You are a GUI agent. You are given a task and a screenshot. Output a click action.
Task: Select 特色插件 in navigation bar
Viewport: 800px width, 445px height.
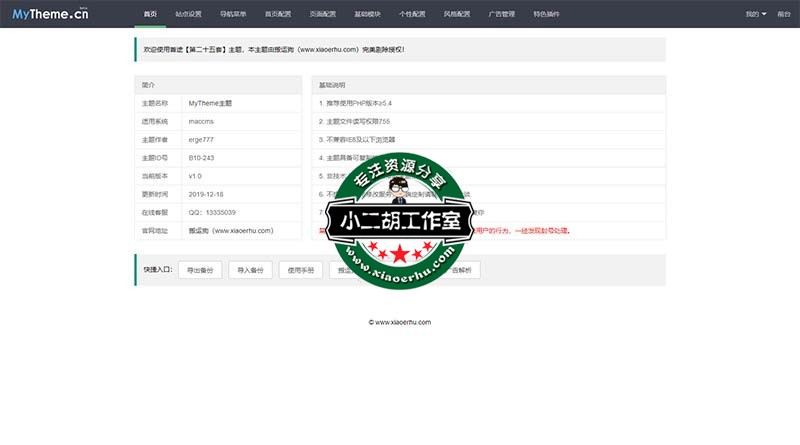click(547, 15)
